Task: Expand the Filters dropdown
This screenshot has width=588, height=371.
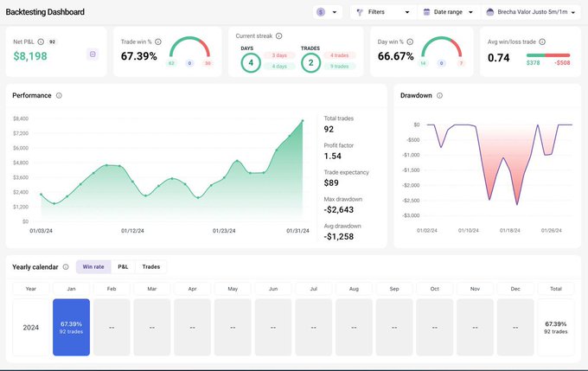Action: tap(383, 12)
